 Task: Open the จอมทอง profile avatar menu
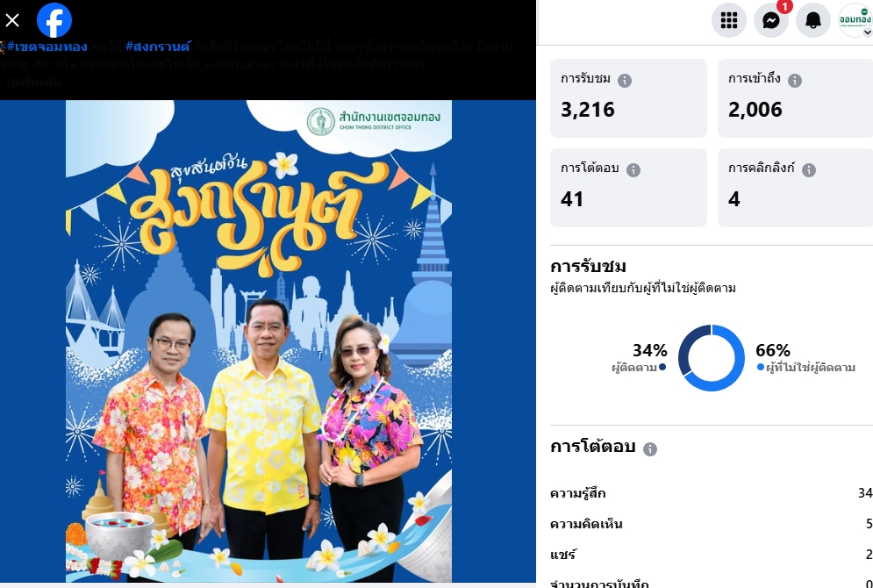tap(855, 20)
